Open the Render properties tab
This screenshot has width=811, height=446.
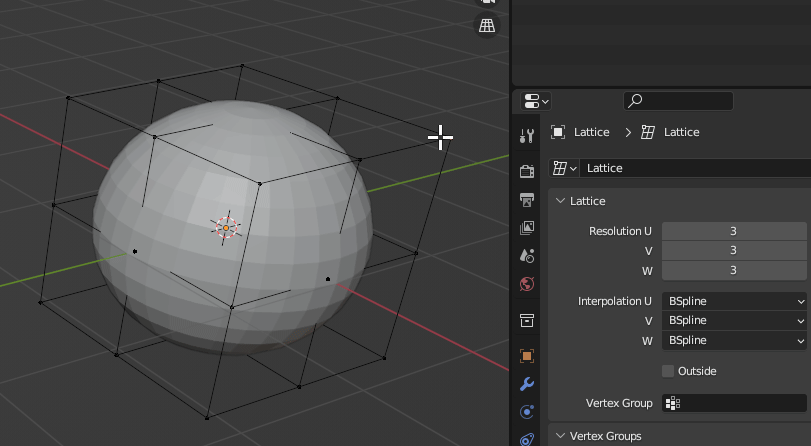527,171
